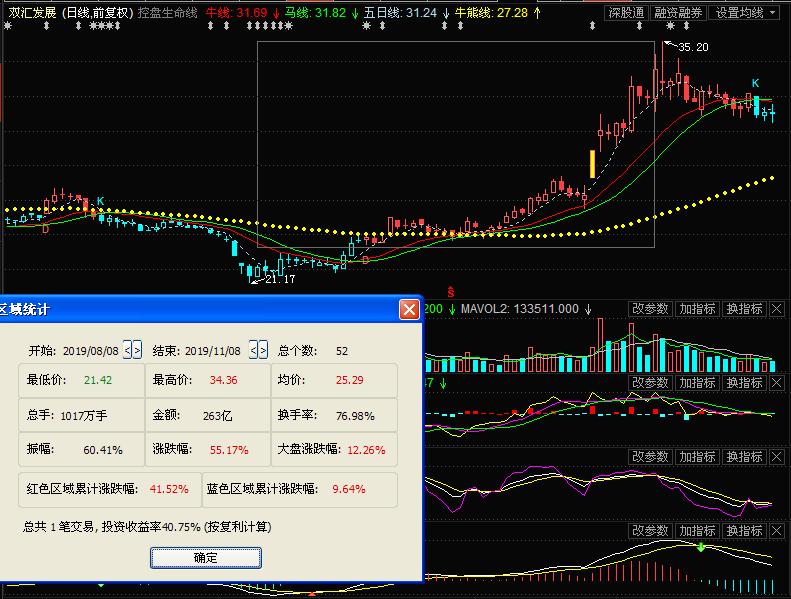Click 加指标 on the MAVOL volume panel

coord(697,309)
